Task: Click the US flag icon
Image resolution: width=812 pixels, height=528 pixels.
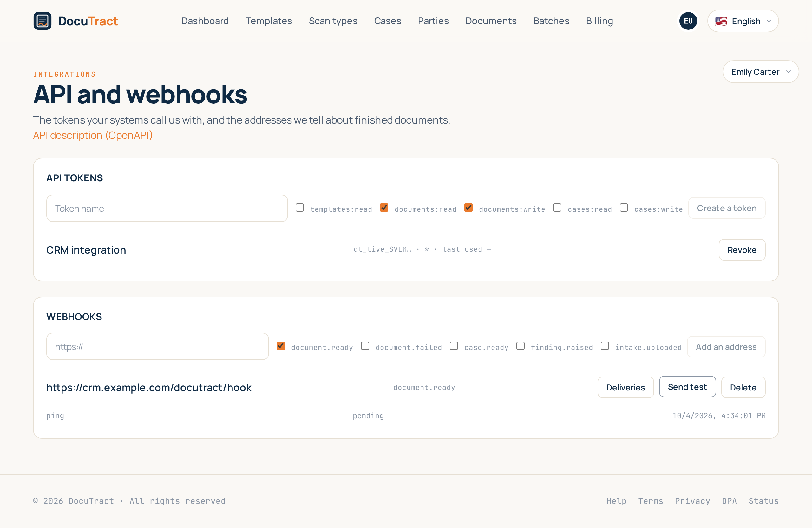Action: coord(721,21)
